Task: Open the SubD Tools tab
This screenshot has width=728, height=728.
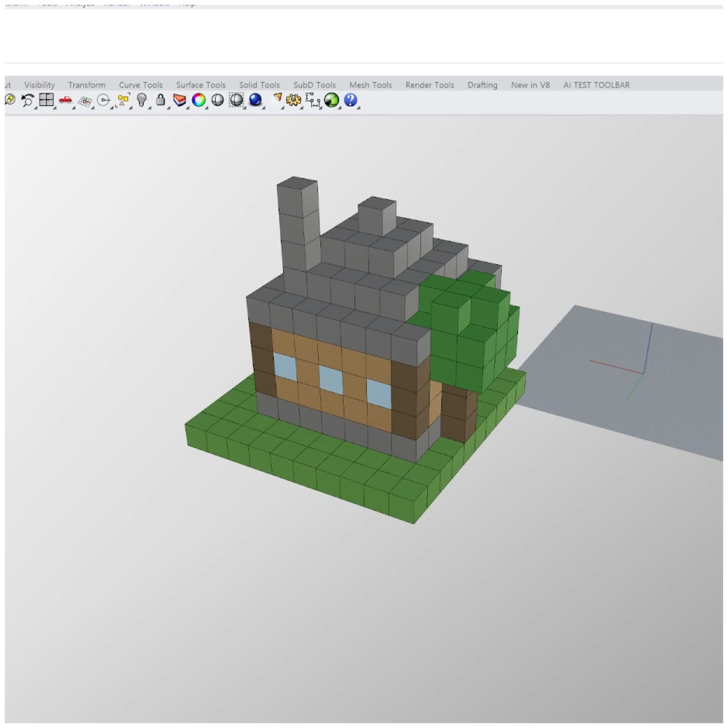Action: pyautogui.click(x=314, y=85)
